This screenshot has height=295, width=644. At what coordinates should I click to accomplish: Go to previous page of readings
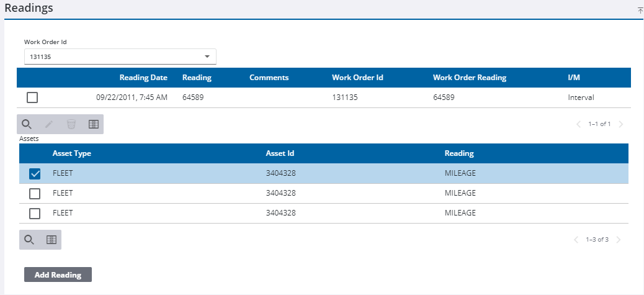point(579,124)
